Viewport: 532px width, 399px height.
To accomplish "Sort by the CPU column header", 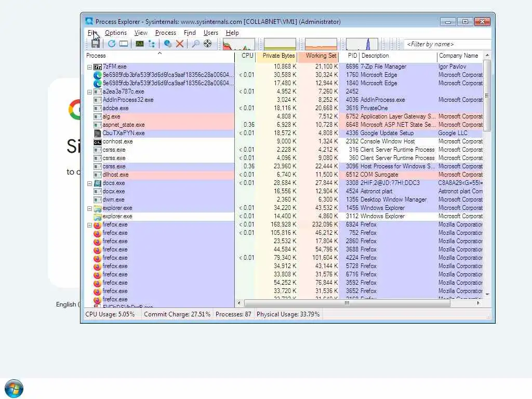I will coord(245,56).
